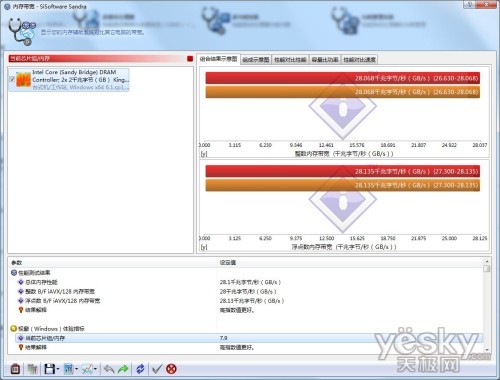Click the green forward arrow icon
The image size is (500, 380).
[123, 369]
